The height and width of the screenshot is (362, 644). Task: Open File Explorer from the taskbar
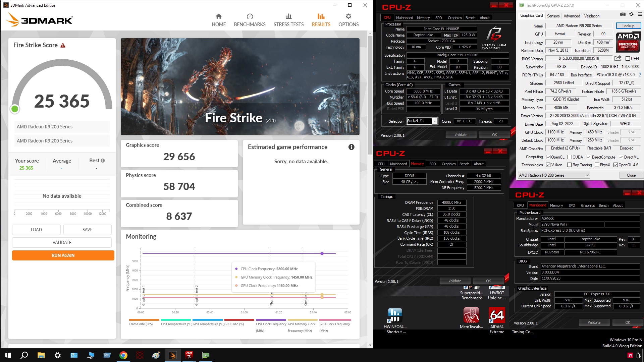click(41, 355)
